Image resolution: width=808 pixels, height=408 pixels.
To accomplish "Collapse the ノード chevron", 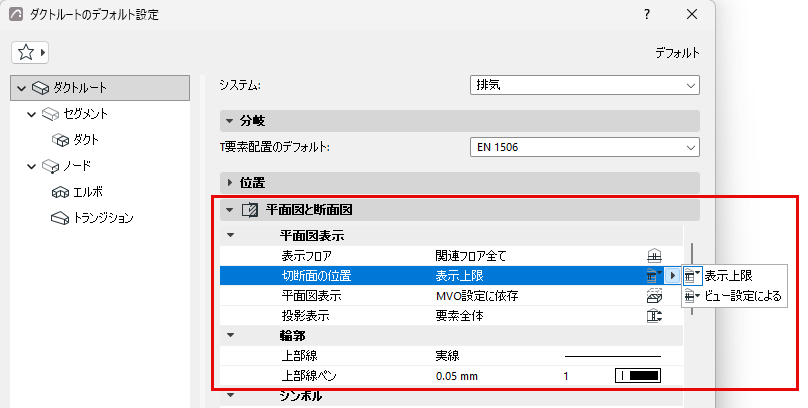I will tap(31, 166).
